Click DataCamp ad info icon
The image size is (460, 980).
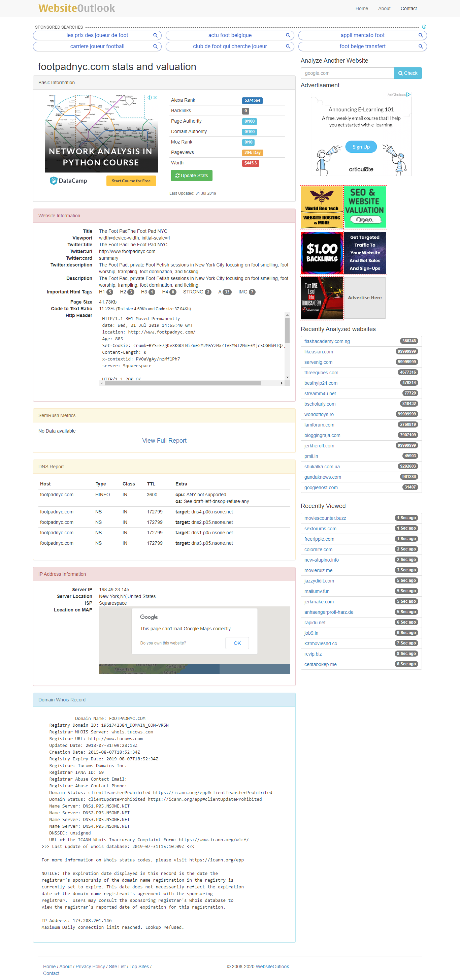pos(150,98)
